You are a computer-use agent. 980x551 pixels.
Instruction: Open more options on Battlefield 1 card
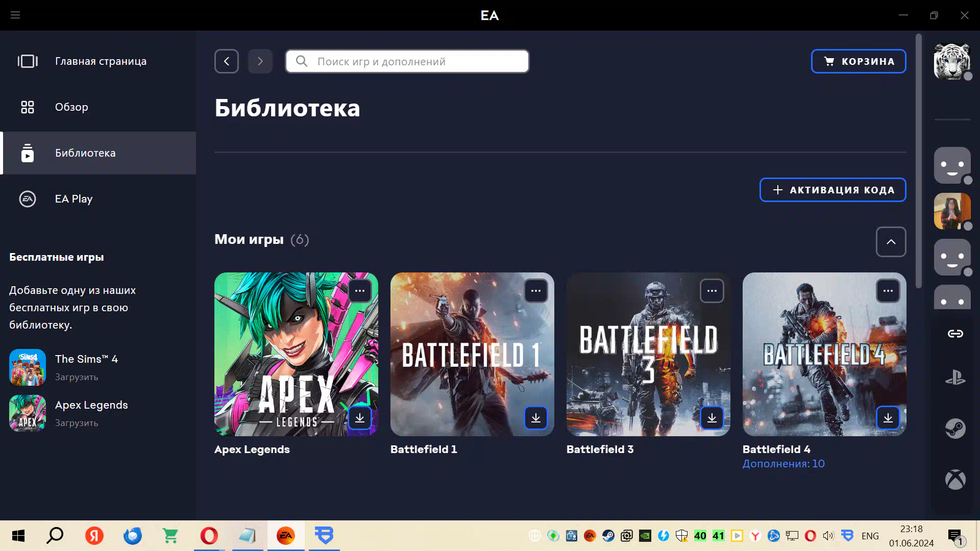(536, 291)
